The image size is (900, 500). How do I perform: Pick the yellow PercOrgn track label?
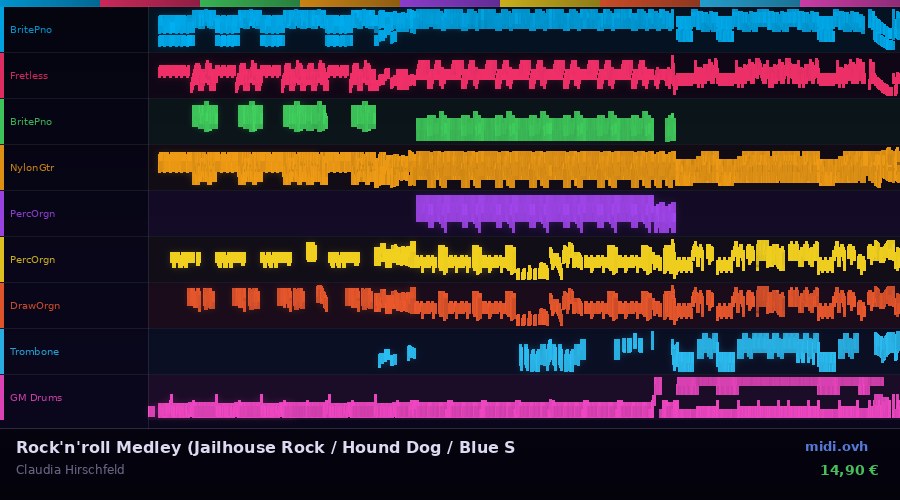click(33, 260)
